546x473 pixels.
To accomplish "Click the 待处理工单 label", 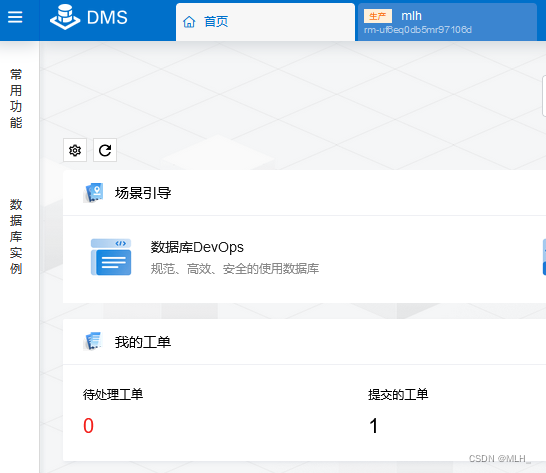I will [x=113, y=395].
